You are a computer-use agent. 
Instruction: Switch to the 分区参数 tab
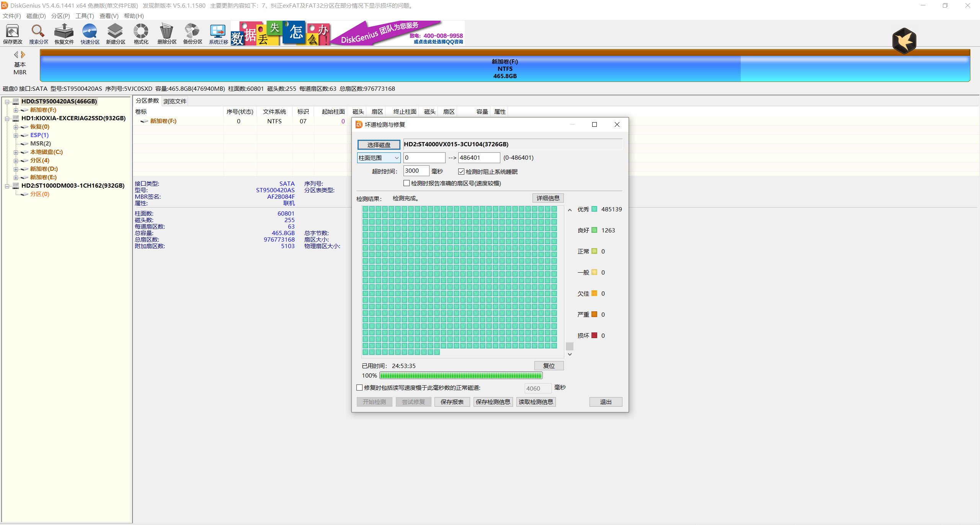(147, 101)
